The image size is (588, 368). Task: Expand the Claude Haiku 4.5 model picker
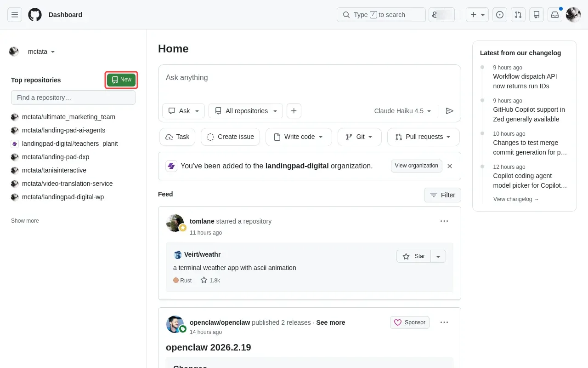point(403,111)
